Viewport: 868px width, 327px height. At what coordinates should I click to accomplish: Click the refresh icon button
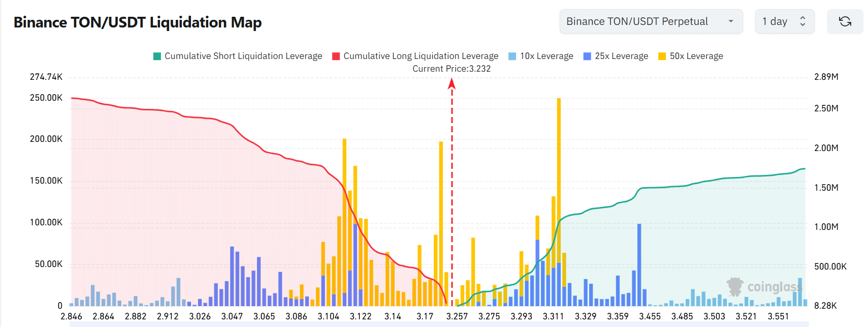click(845, 21)
